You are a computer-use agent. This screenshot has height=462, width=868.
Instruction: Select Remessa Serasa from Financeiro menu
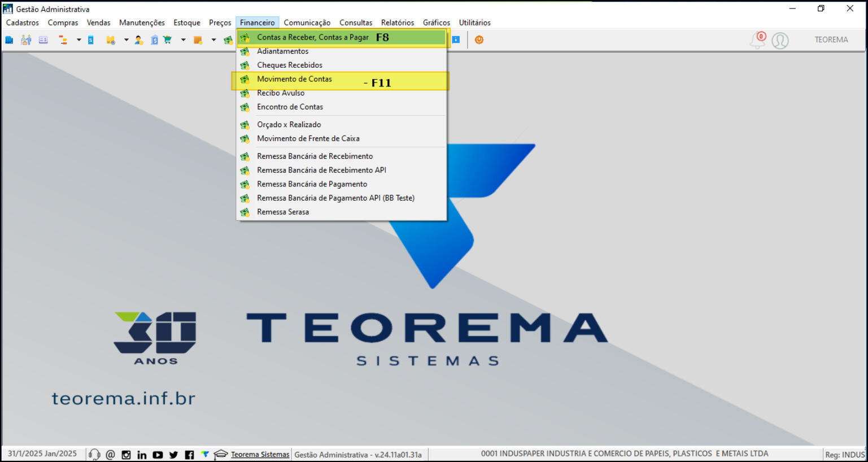pyautogui.click(x=283, y=212)
